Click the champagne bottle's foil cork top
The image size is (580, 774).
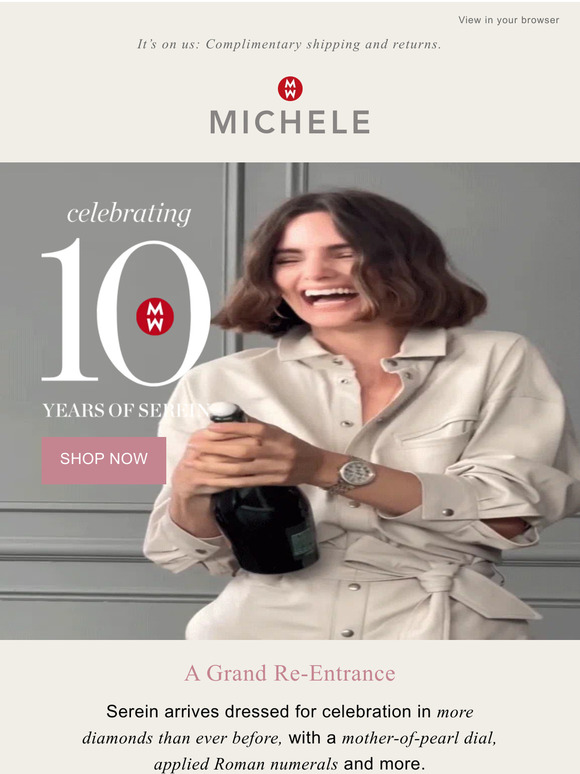click(x=226, y=412)
